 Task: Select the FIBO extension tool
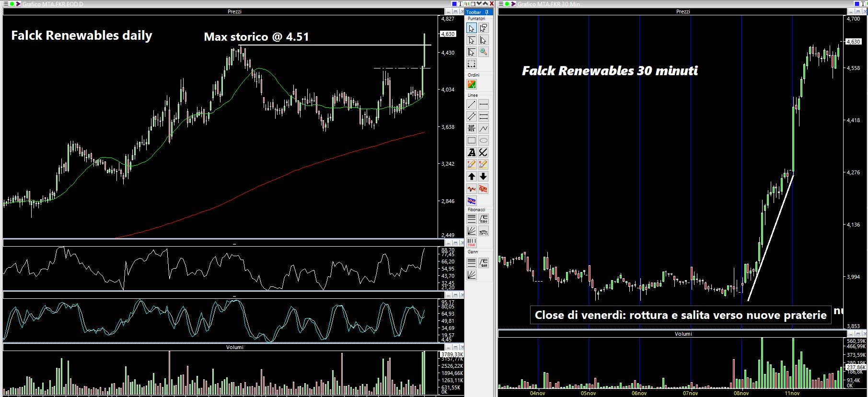pos(483,219)
